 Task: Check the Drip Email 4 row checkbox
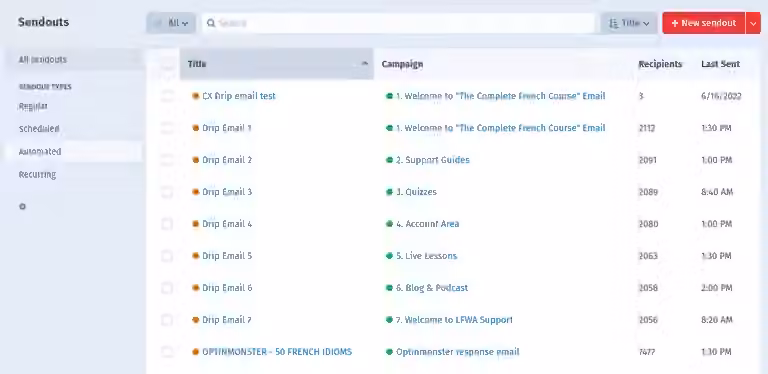(x=167, y=224)
